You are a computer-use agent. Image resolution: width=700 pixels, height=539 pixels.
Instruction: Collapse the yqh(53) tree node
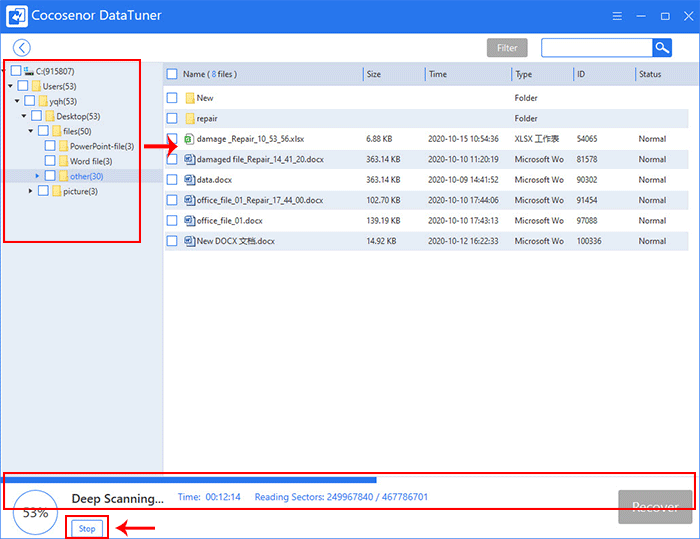point(17,101)
